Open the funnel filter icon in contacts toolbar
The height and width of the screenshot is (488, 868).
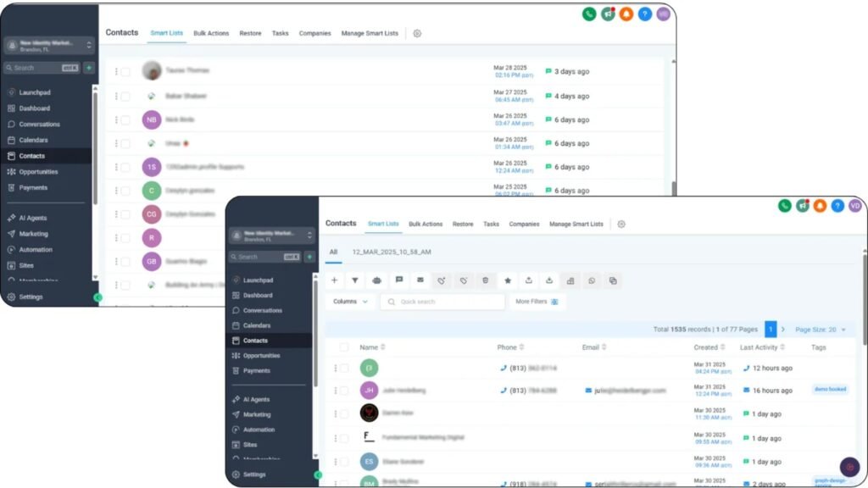(355, 280)
